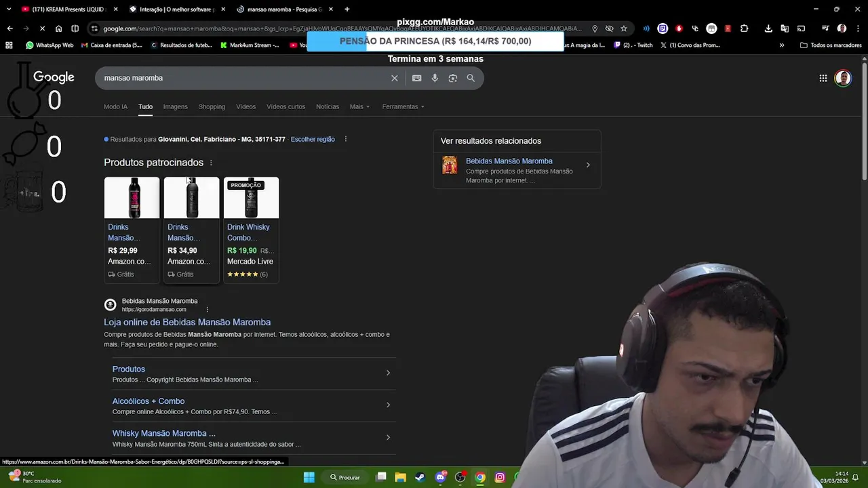Screen dimensions: 868x488
Task: Open Google Lens image search
Action: pos(453,78)
